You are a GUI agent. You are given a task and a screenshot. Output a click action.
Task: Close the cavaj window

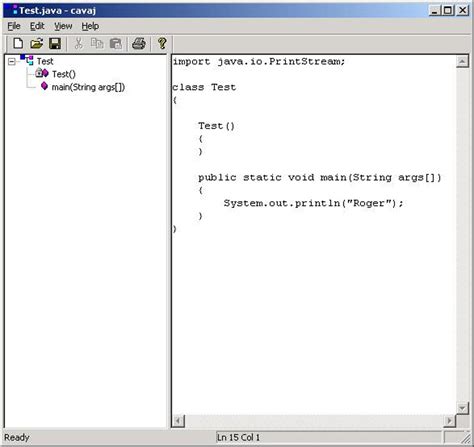[x=463, y=10]
